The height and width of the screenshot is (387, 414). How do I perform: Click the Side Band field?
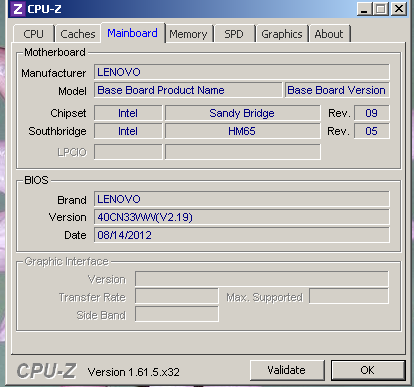click(177, 314)
